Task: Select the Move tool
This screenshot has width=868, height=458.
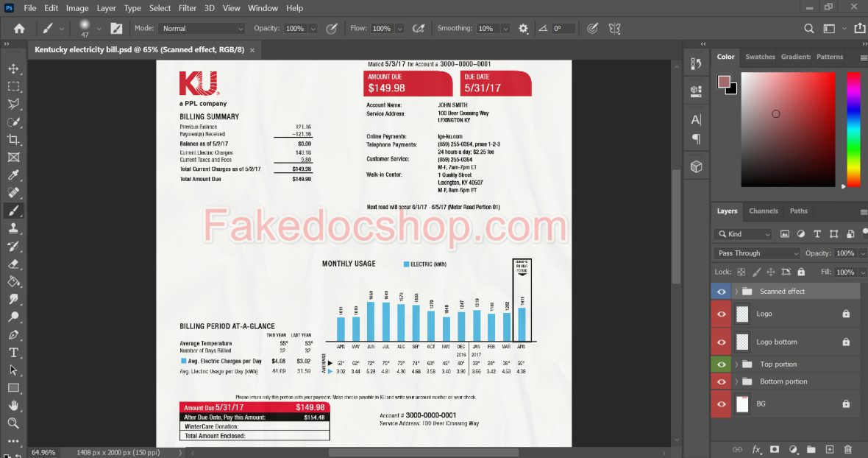Action: point(14,68)
